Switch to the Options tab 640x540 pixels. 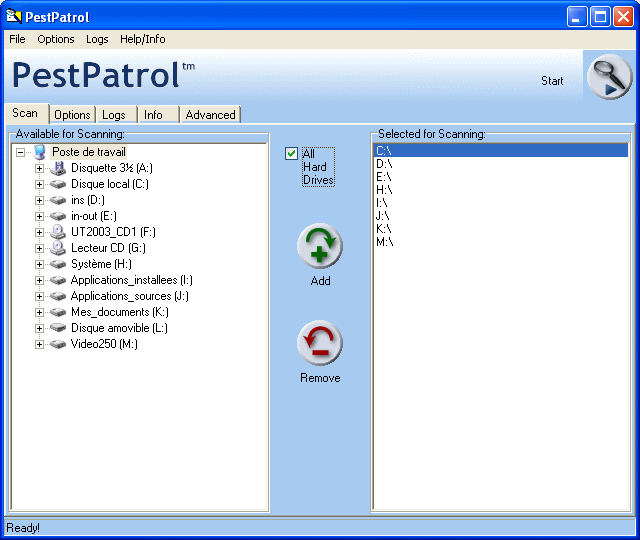tap(72, 115)
